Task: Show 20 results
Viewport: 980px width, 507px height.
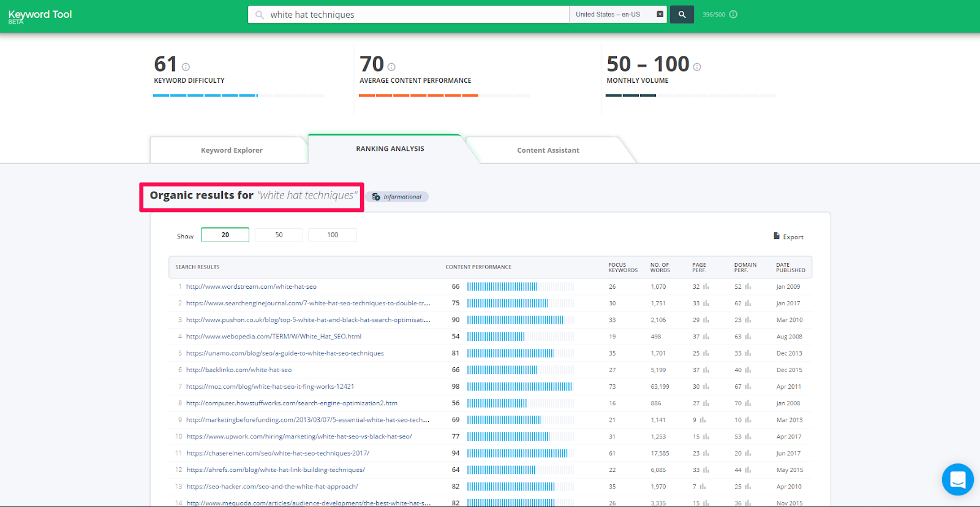Action: click(225, 235)
